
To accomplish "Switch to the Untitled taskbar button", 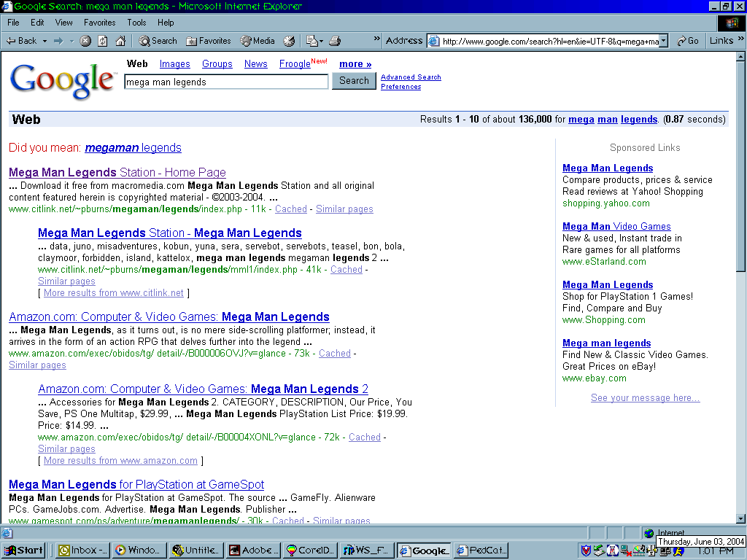I will pyautogui.click(x=196, y=551).
